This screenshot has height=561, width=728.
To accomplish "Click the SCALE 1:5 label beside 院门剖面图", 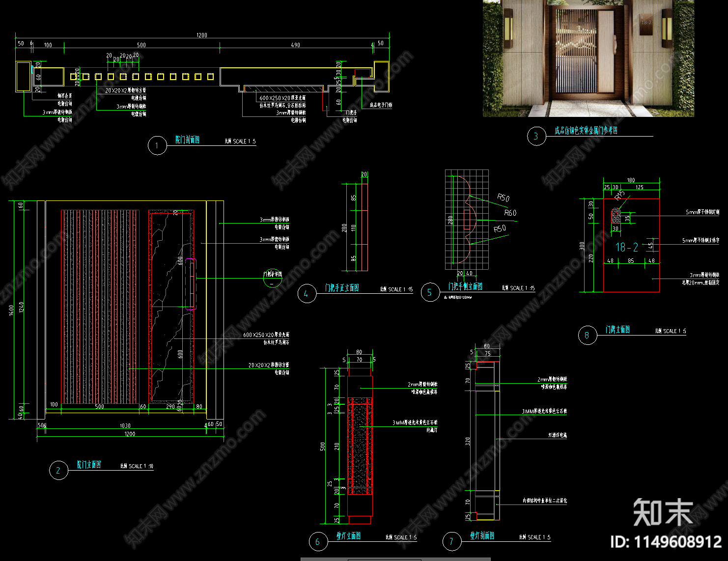I will (245, 141).
